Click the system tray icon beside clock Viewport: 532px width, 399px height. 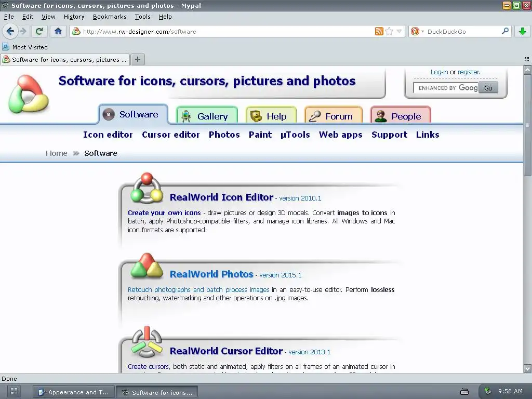[488, 391]
